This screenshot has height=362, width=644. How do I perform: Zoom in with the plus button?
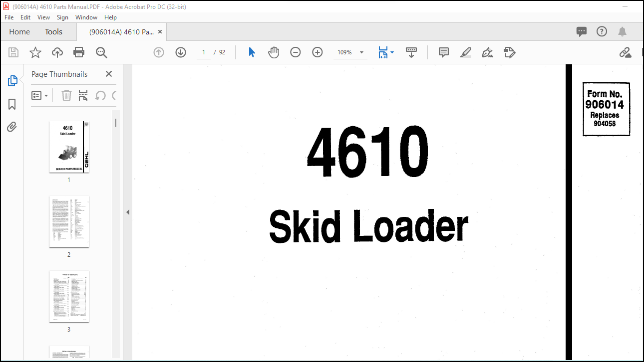[x=318, y=52]
